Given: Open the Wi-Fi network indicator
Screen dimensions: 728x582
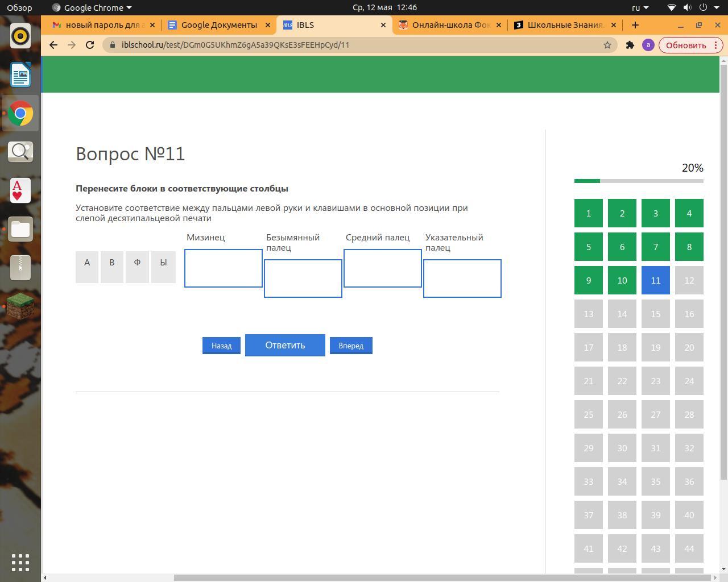Looking at the screenshot, I should (x=672, y=7).
